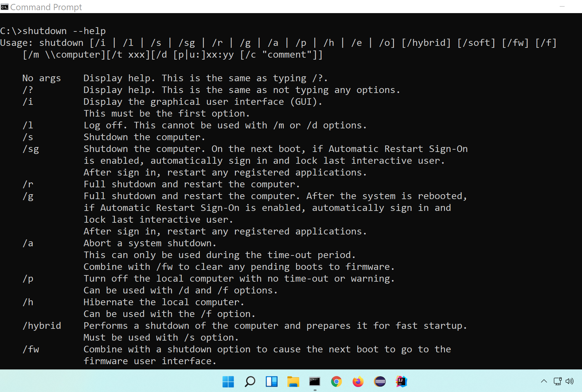
Task: Click 'This must be the first option.'
Action: click(x=166, y=113)
